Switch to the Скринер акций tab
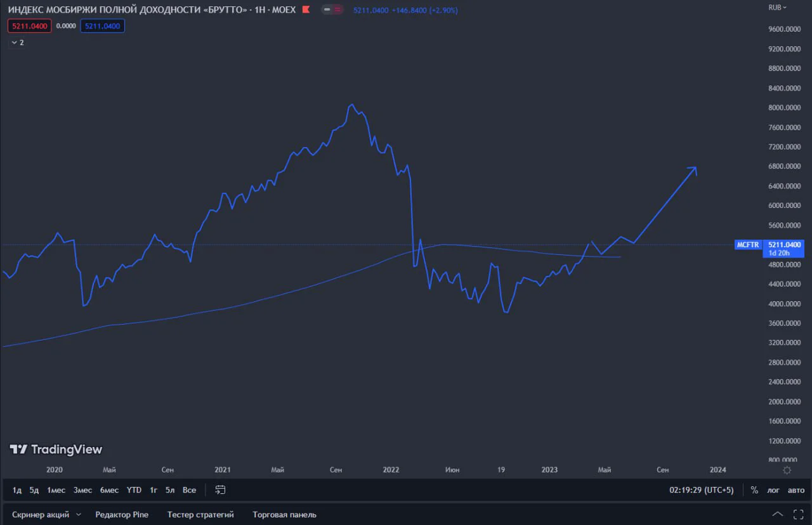The image size is (812, 525). (40, 515)
